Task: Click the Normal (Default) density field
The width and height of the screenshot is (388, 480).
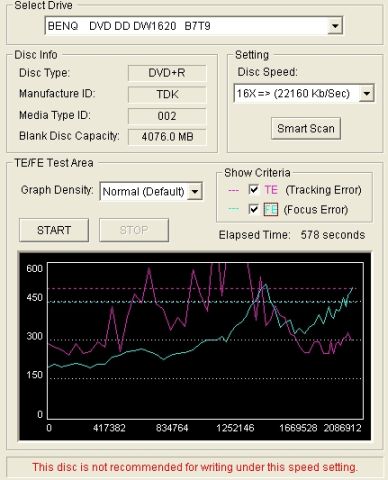Action: [151, 191]
